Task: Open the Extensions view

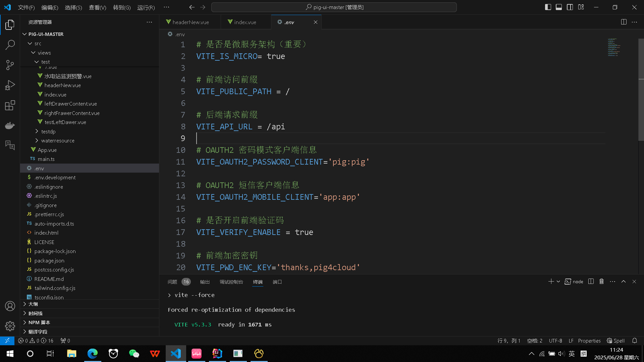Action: [x=10, y=105]
